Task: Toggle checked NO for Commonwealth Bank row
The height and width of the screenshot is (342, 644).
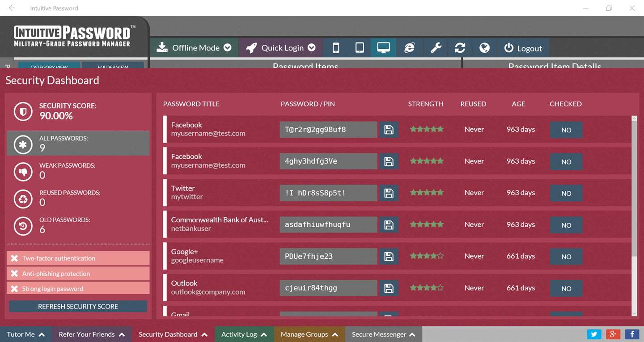Action: [x=566, y=225]
